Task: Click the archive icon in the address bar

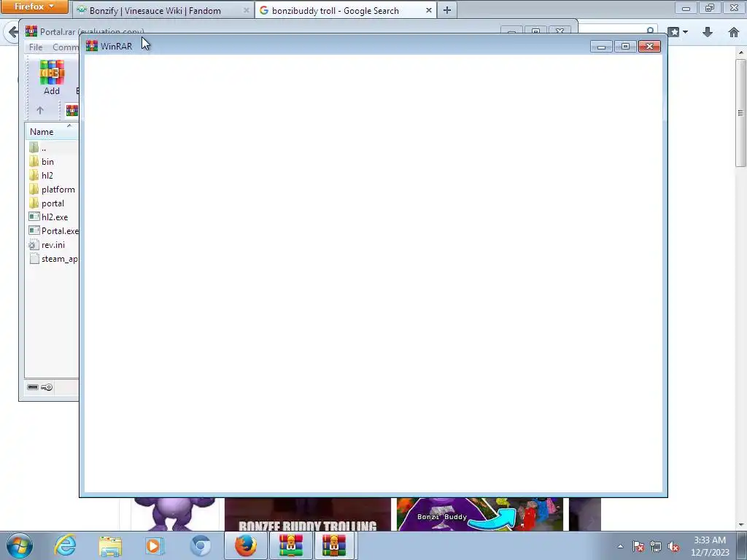Action: pyautogui.click(x=72, y=111)
